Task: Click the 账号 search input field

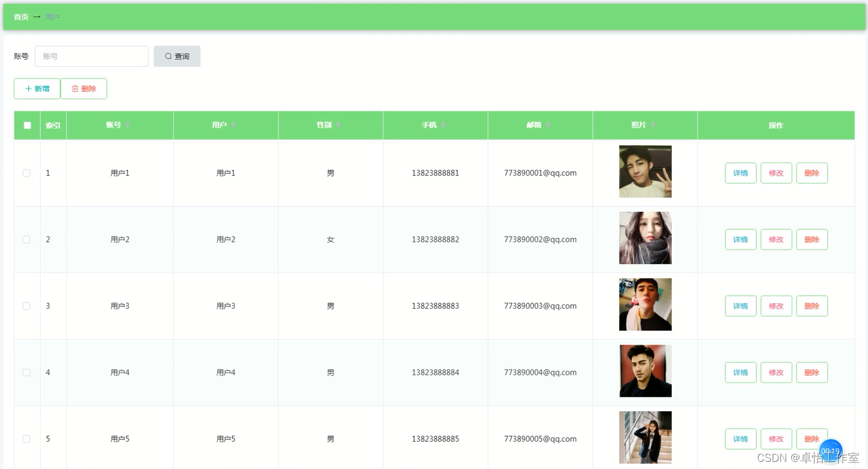Action: coord(91,56)
